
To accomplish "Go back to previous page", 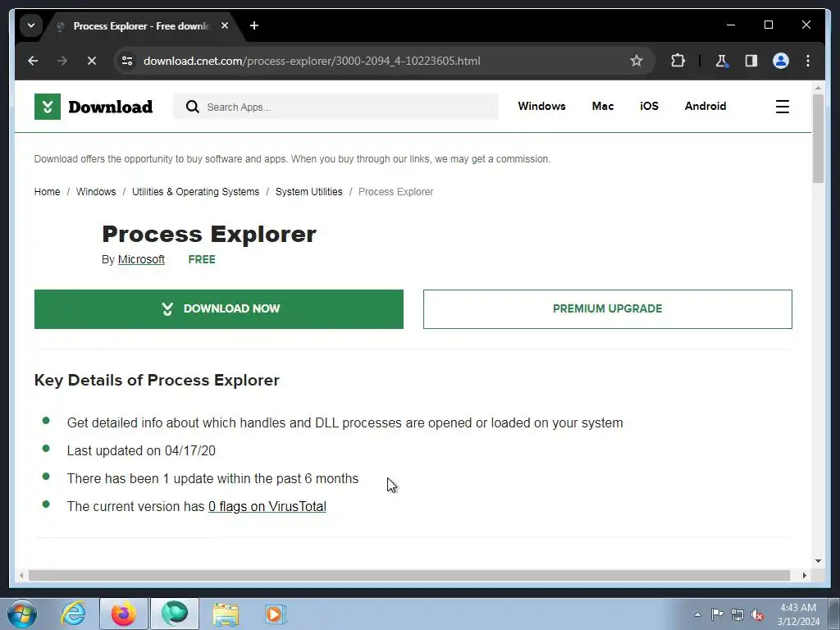I will [33, 61].
